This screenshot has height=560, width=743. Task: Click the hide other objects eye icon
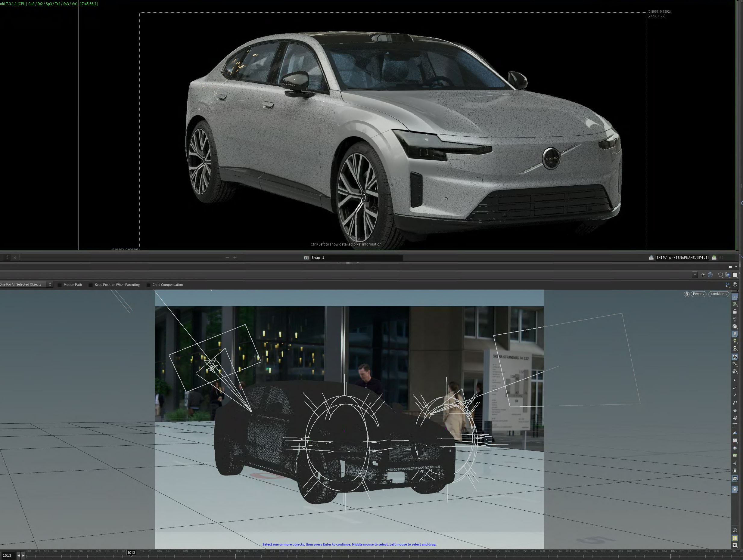tap(735, 364)
